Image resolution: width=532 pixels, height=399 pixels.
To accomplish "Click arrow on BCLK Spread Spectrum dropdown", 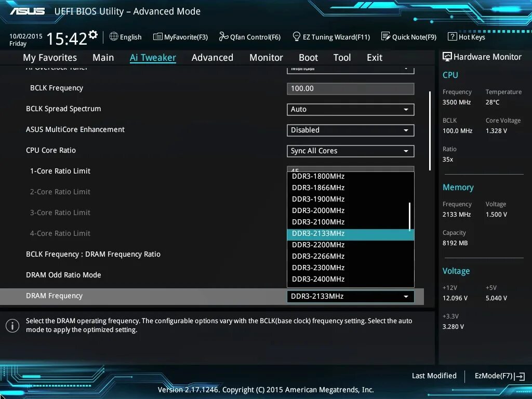I will pyautogui.click(x=406, y=110).
